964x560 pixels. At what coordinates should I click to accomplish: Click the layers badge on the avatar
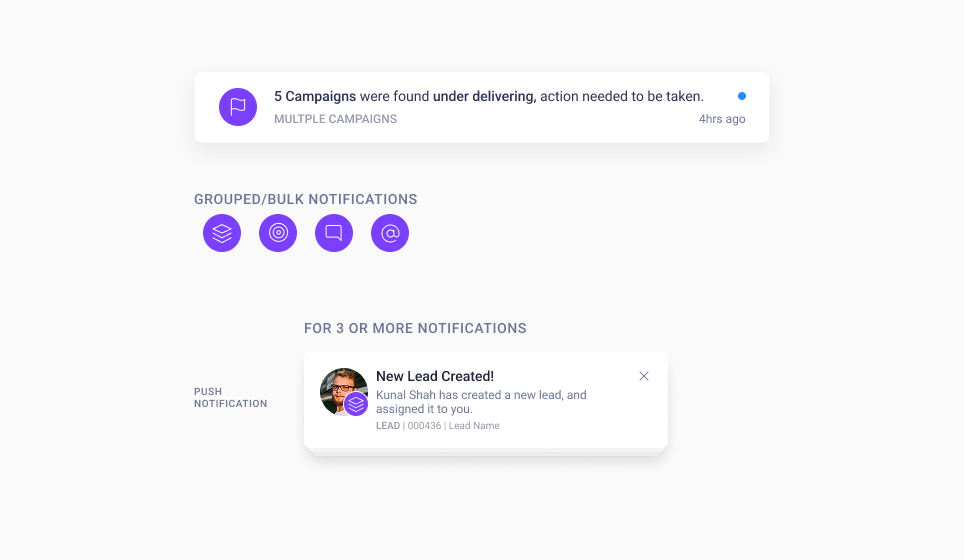point(356,404)
